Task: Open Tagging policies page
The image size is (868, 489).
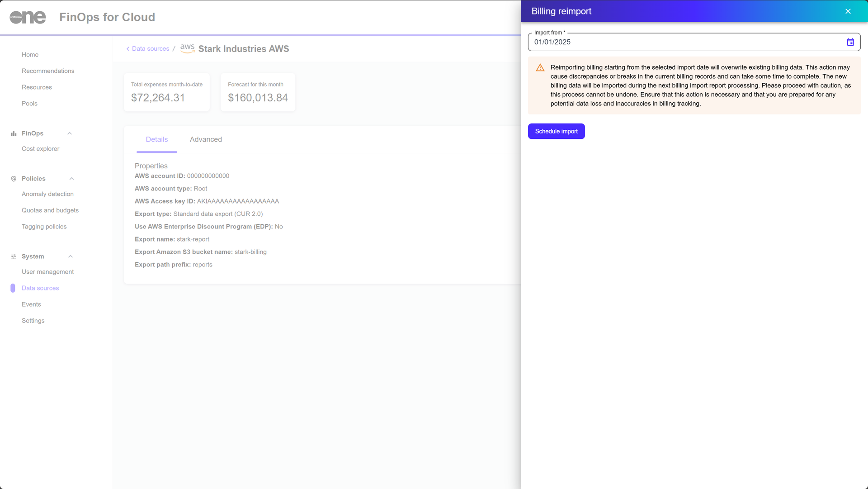Action: tap(44, 227)
